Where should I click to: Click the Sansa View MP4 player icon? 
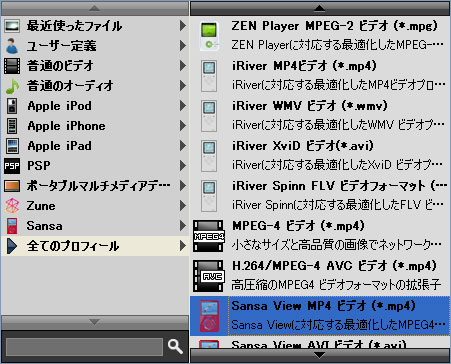(x=209, y=316)
